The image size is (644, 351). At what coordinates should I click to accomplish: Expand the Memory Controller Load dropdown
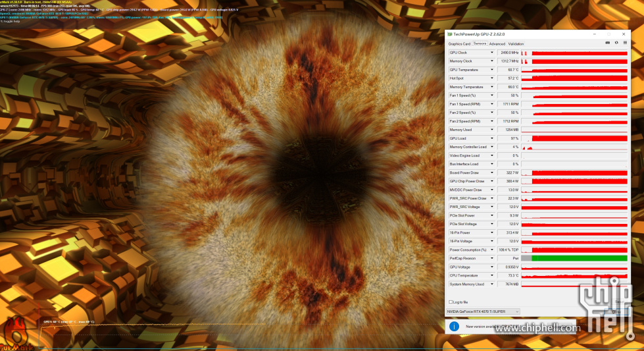[x=491, y=147]
